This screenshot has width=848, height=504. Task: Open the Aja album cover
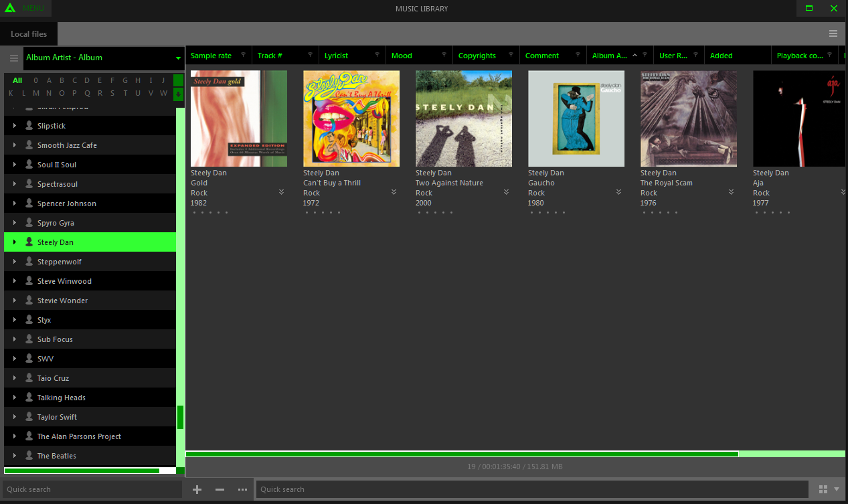coord(800,118)
